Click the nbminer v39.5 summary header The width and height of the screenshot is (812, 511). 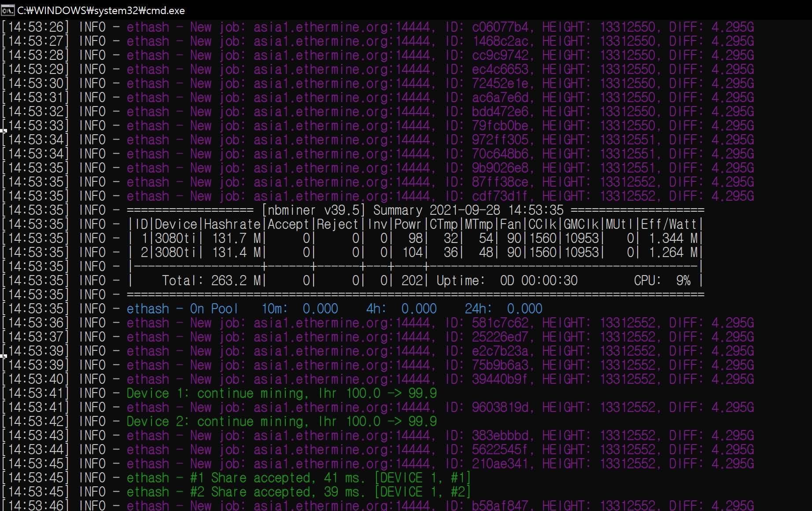415,210
